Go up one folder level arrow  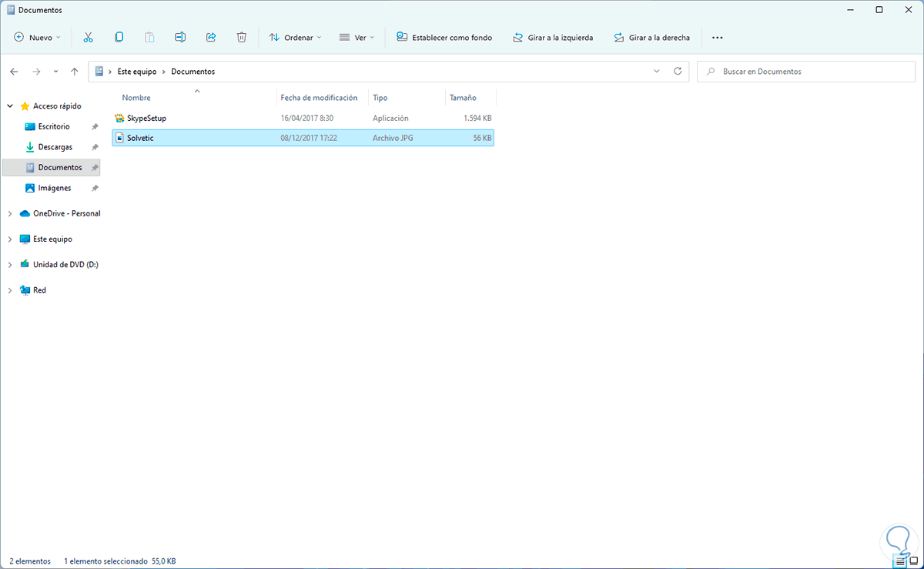74,72
